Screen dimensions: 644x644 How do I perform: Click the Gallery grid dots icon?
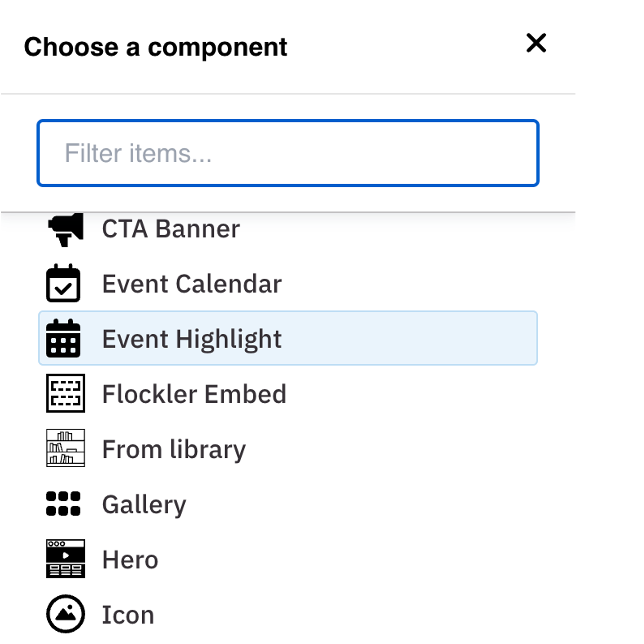pos(63,503)
